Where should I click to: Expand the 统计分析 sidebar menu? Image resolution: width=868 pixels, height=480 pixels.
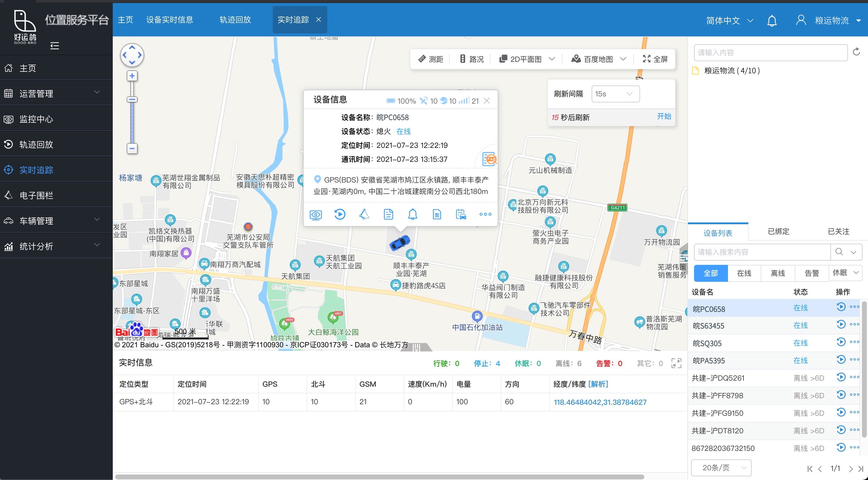[56, 246]
